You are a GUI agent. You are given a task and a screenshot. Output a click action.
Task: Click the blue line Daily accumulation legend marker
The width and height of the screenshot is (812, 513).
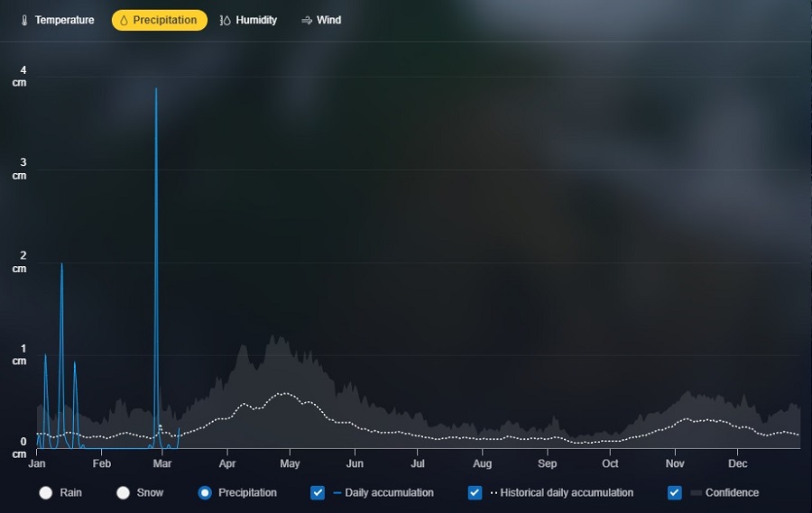coord(337,493)
